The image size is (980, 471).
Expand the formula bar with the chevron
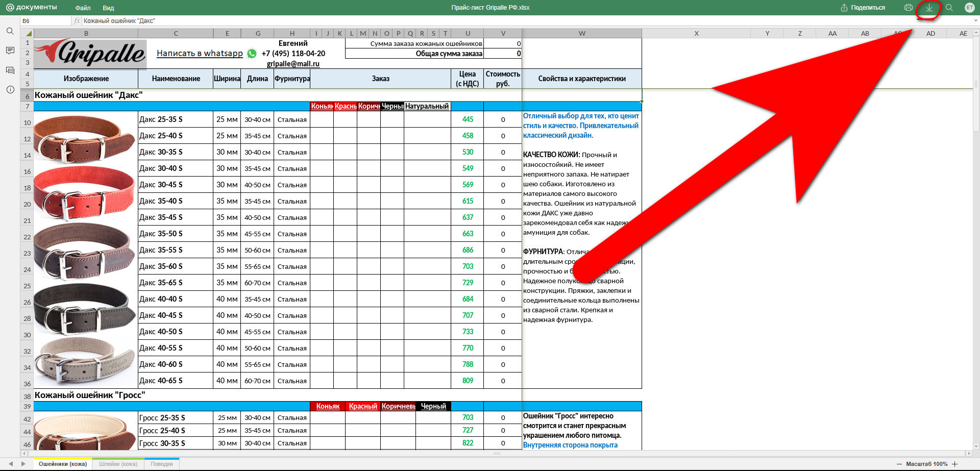[x=975, y=21]
